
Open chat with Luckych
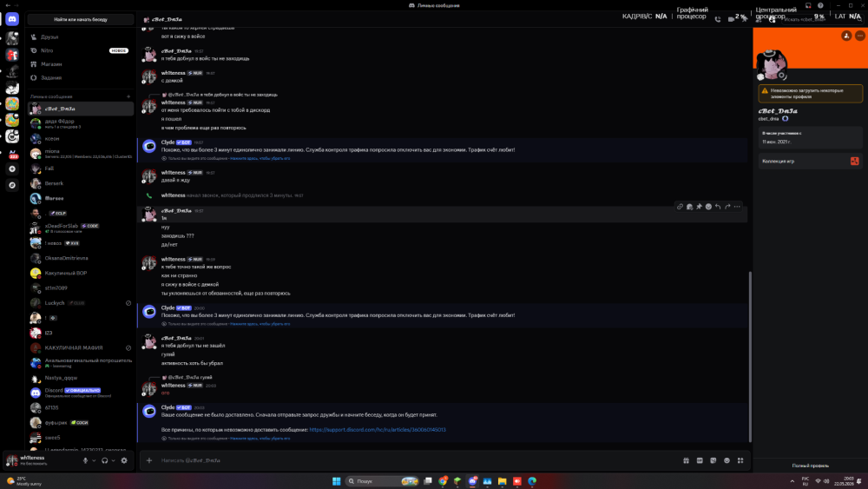[80, 303]
